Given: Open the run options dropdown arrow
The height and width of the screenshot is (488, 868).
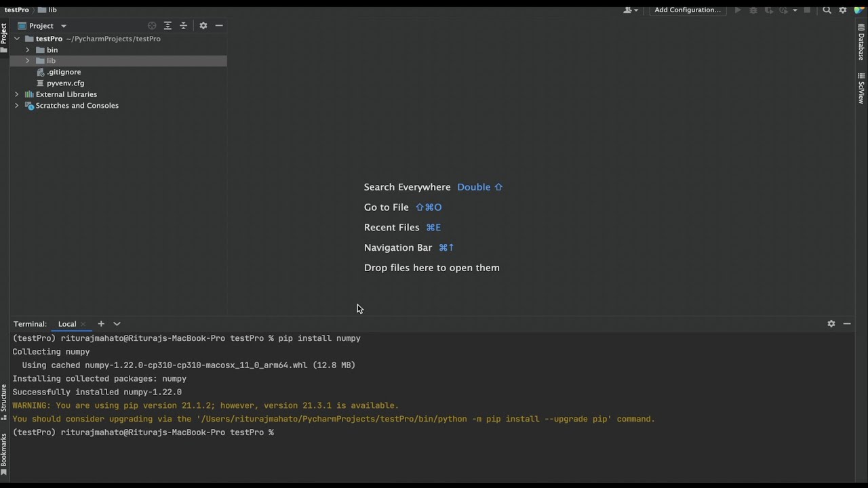Looking at the screenshot, I should [795, 10].
